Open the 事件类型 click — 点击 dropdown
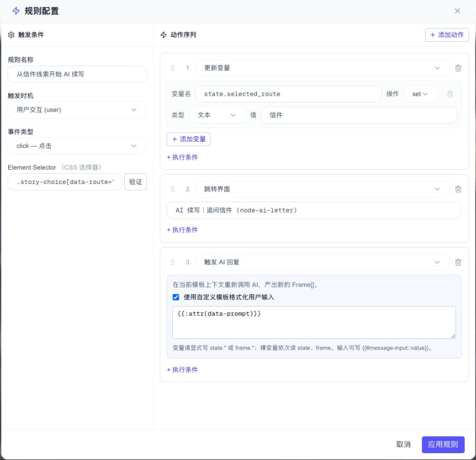 click(77, 146)
